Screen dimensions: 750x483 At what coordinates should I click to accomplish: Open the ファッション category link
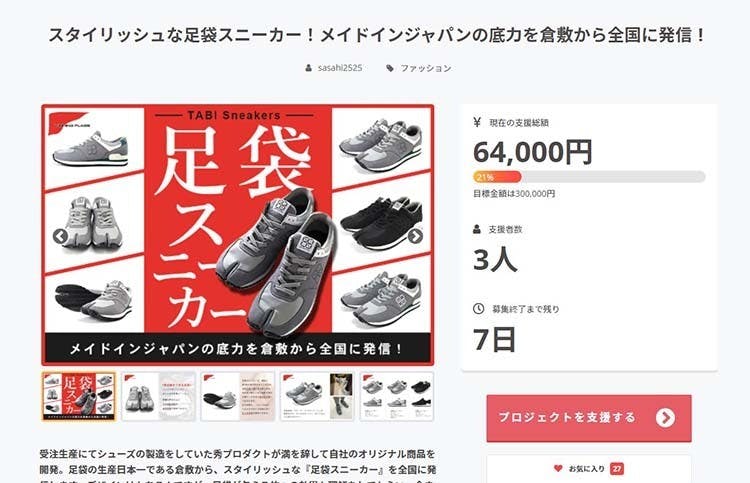[x=426, y=68]
